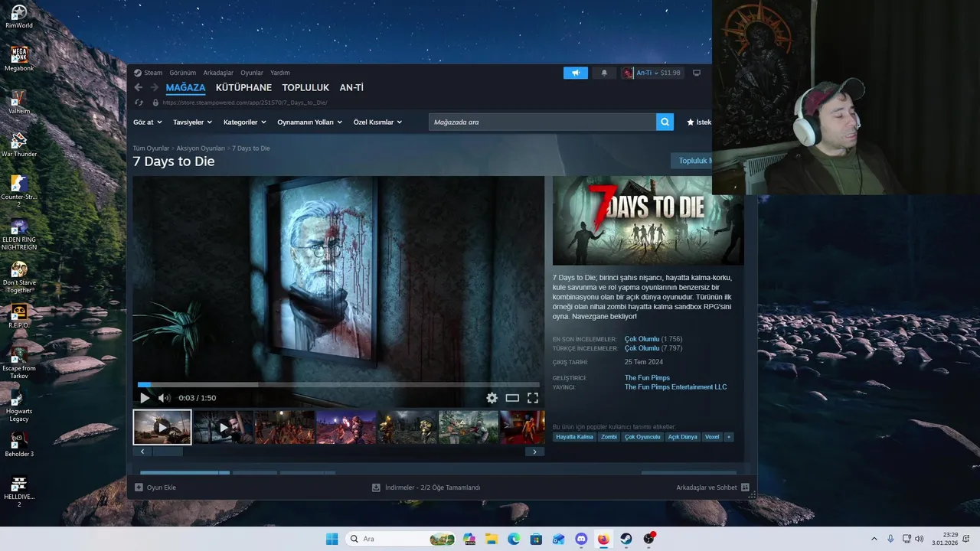Open Arkadaşlar ve Sohbet panel
Viewport: 980px width, 551px height.
click(713, 487)
